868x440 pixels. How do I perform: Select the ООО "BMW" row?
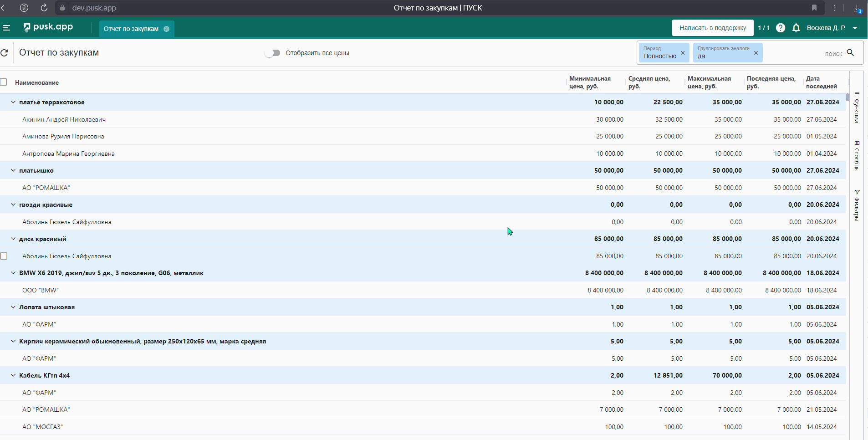423,290
